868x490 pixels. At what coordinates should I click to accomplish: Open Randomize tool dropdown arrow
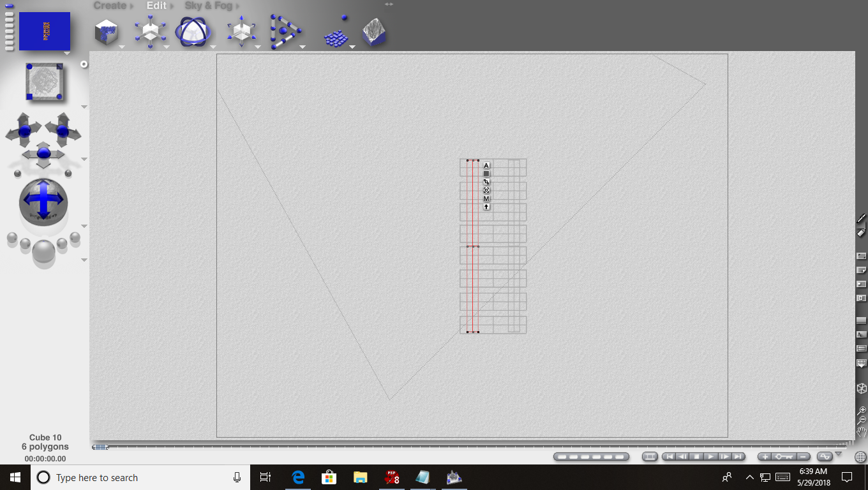click(x=352, y=47)
